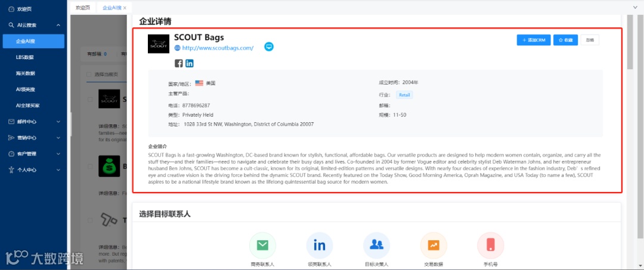Click the envelope icon beside 邮件中心
Image resolution: width=644 pixels, height=270 pixels.
pos(11,122)
